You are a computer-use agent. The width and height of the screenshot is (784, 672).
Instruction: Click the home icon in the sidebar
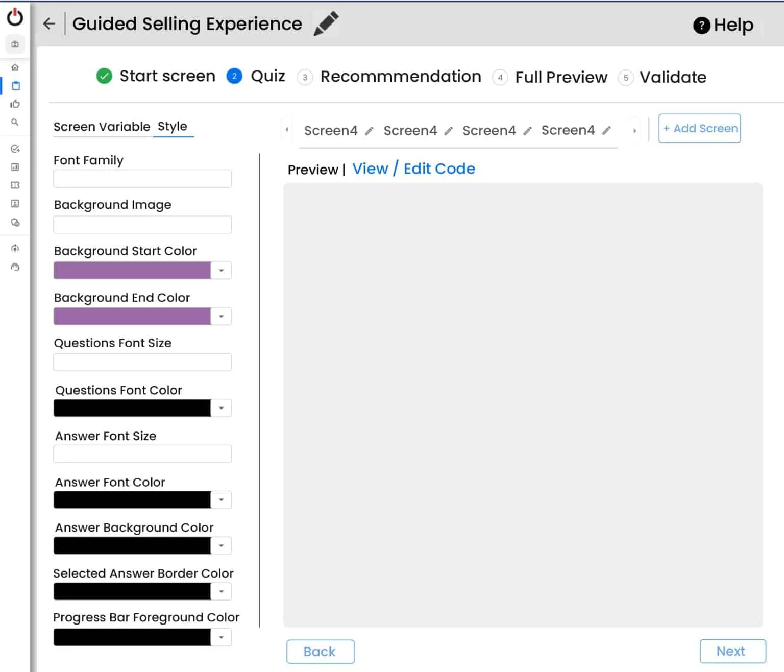(x=15, y=67)
